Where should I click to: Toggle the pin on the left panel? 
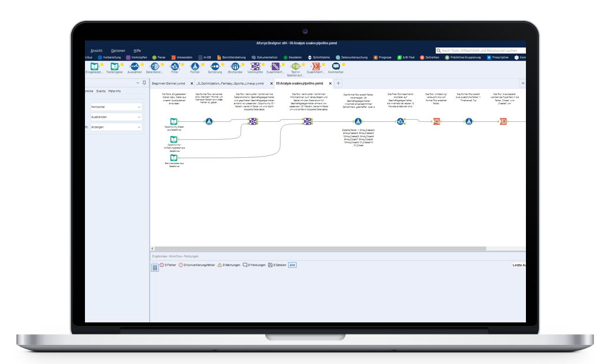click(x=145, y=83)
